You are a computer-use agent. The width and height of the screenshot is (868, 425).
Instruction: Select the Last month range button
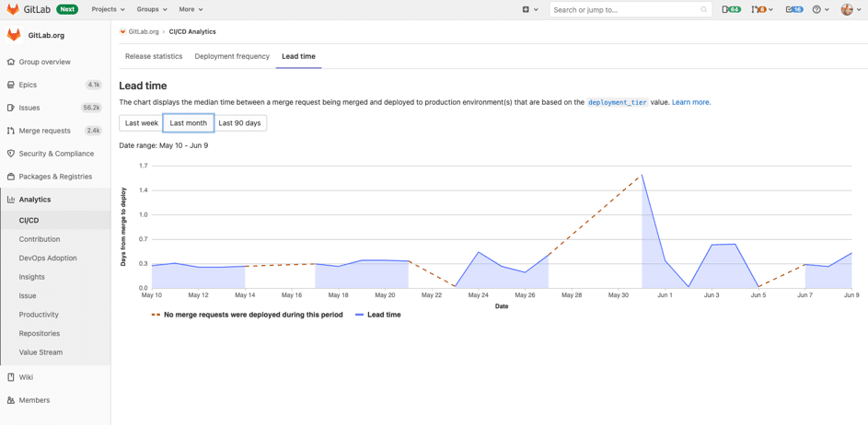188,123
